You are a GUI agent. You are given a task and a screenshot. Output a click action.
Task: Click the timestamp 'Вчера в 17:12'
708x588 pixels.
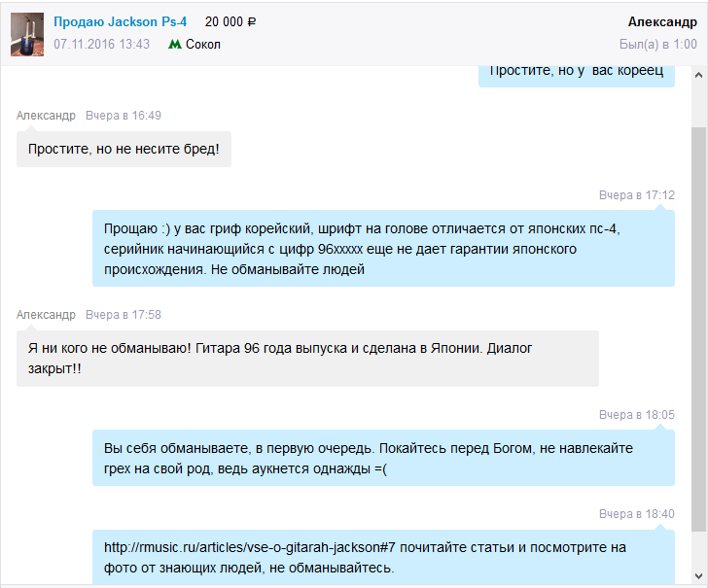tap(637, 195)
